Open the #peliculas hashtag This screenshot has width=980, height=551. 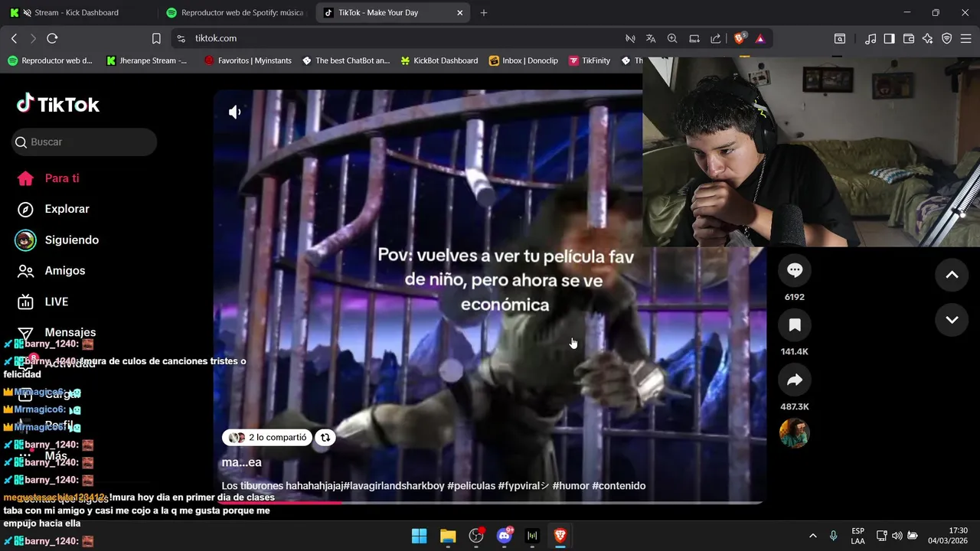471,486
